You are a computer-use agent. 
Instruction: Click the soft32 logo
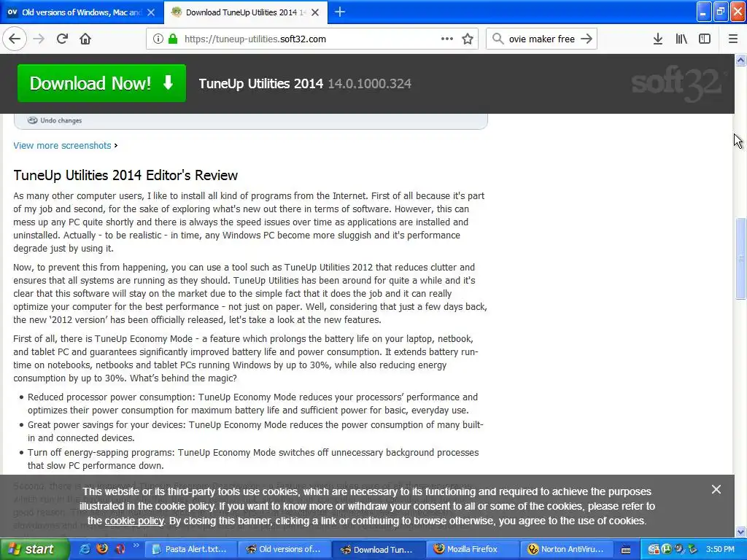(678, 83)
